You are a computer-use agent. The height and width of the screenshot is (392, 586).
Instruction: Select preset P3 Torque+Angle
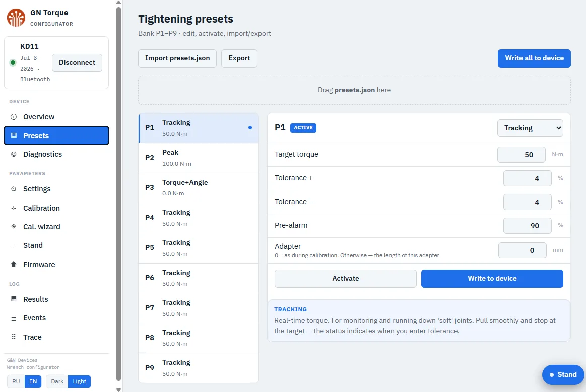(x=199, y=188)
